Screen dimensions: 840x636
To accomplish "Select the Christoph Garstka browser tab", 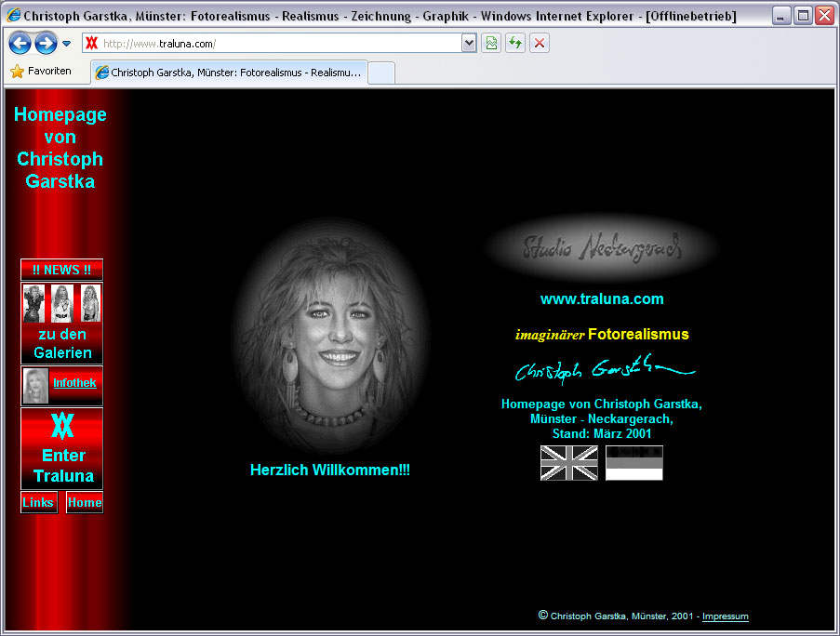I will pos(229,73).
